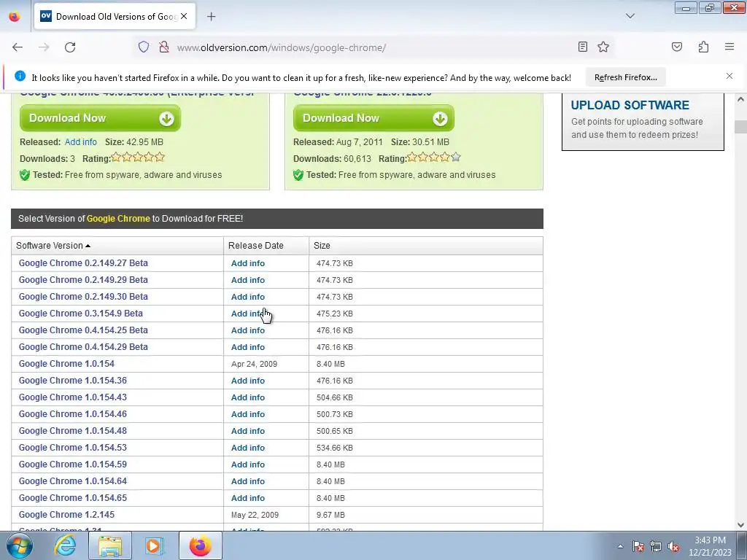Dismiss the Firefox refresh notification bar
Viewport: 747px width, 560px height.
(x=729, y=76)
